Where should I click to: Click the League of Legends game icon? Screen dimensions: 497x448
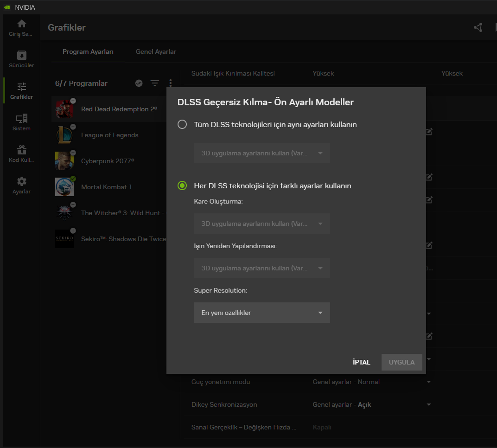[x=64, y=135]
